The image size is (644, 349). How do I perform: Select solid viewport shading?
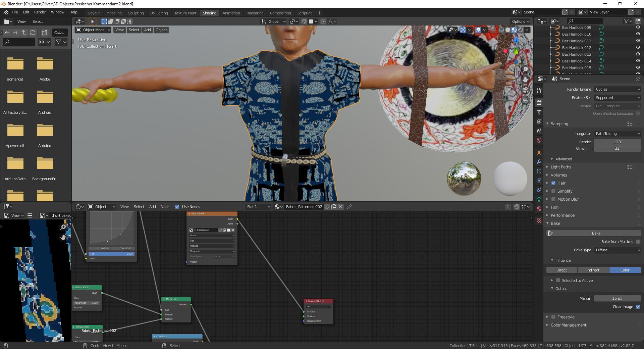[x=508, y=30]
